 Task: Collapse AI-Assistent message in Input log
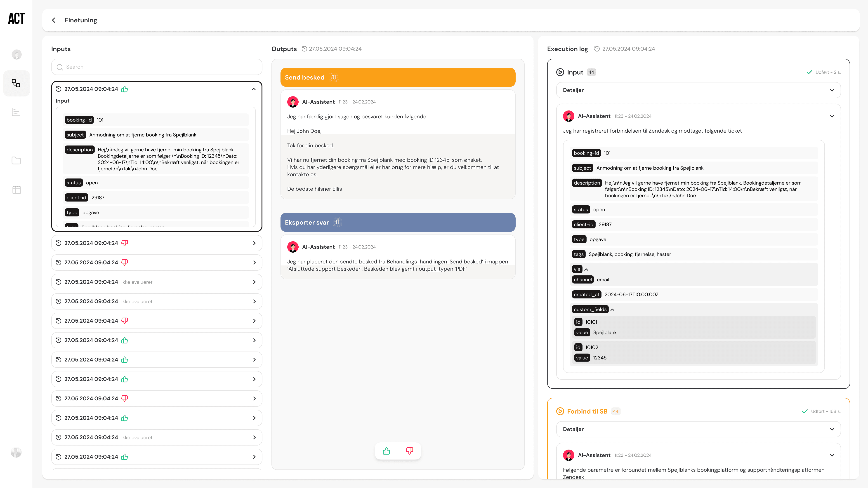point(832,116)
